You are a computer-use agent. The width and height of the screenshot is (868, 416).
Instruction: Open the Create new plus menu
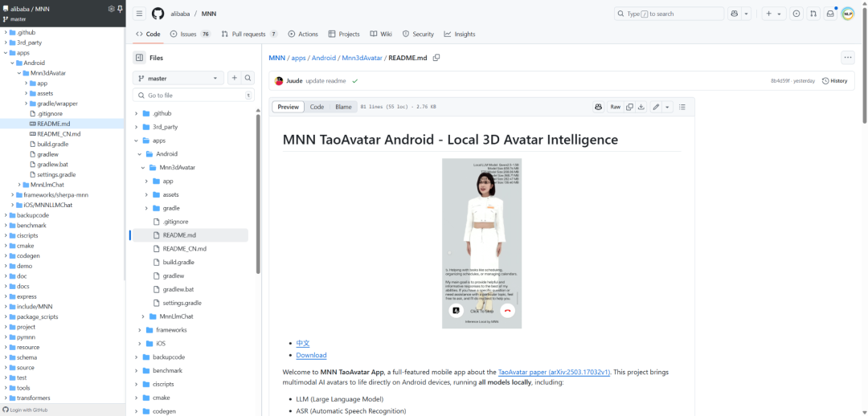tap(773, 14)
